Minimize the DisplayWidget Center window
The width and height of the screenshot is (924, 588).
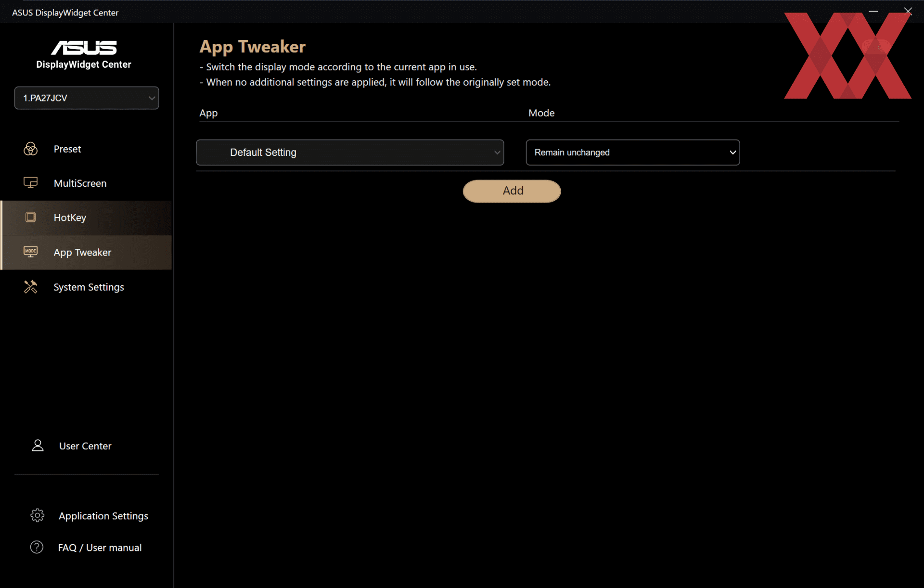(x=873, y=11)
